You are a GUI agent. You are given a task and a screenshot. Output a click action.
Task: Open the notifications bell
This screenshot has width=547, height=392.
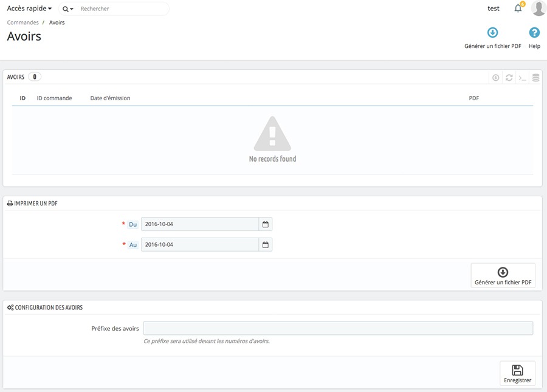pyautogui.click(x=518, y=9)
